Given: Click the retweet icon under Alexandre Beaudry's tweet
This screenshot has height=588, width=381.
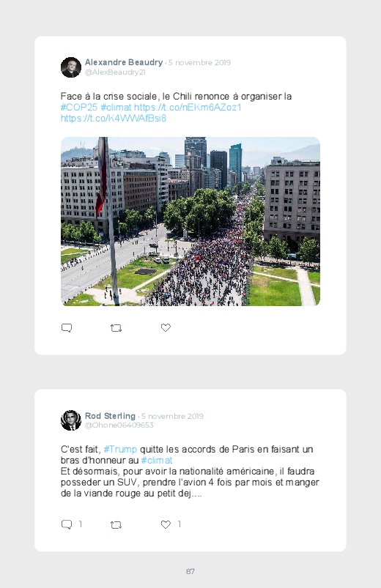Looking at the screenshot, I should pyautogui.click(x=116, y=328).
